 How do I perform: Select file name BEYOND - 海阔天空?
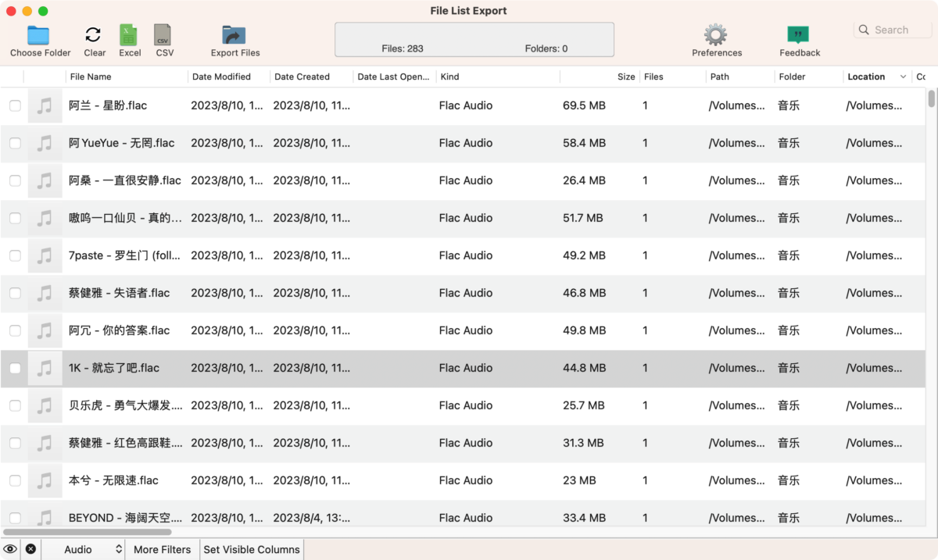click(125, 518)
